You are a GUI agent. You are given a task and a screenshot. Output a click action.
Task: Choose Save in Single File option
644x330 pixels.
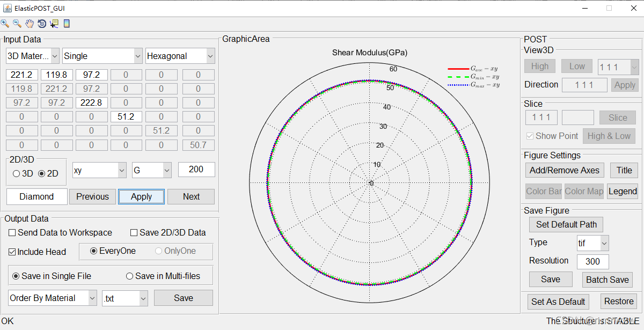pos(16,276)
